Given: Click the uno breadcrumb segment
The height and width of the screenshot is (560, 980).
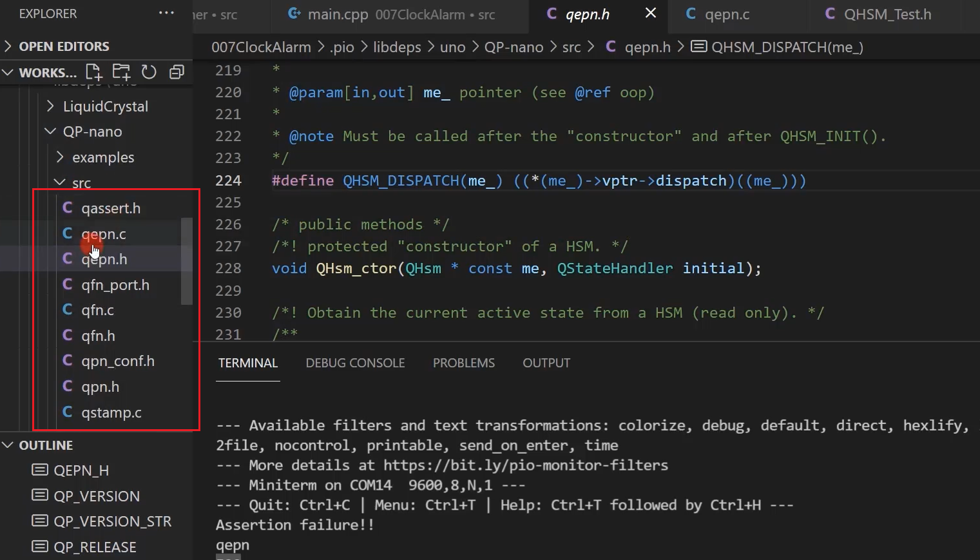Looking at the screenshot, I should click(x=452, y=47).
